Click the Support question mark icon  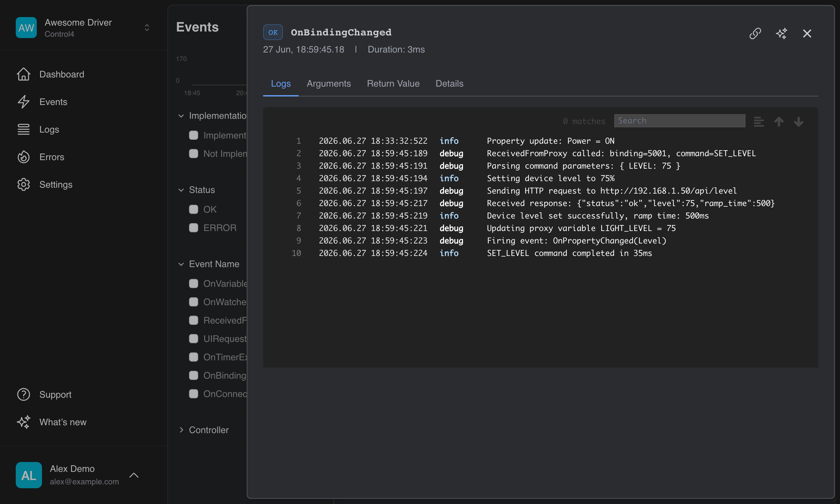[x=23, y=394]
